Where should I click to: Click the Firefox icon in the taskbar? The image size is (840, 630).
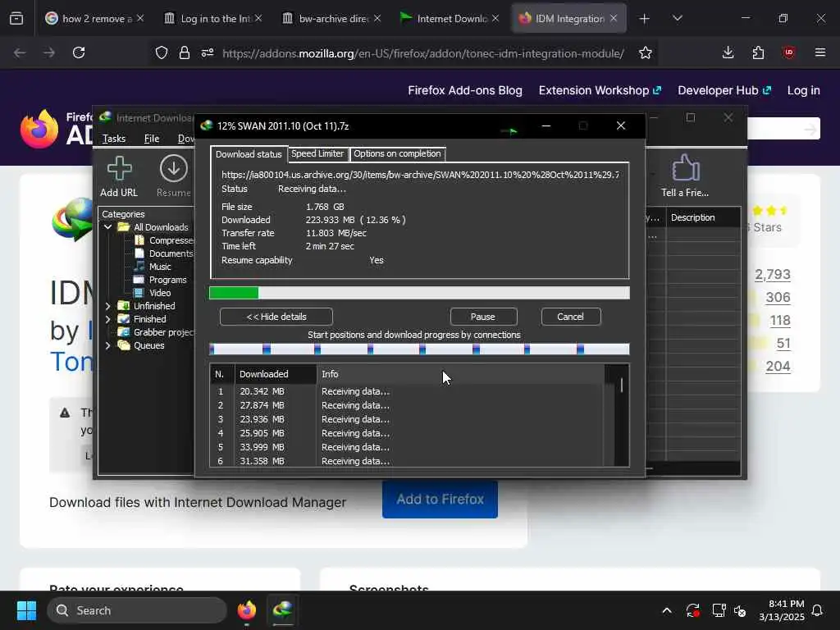pos(247,610)
